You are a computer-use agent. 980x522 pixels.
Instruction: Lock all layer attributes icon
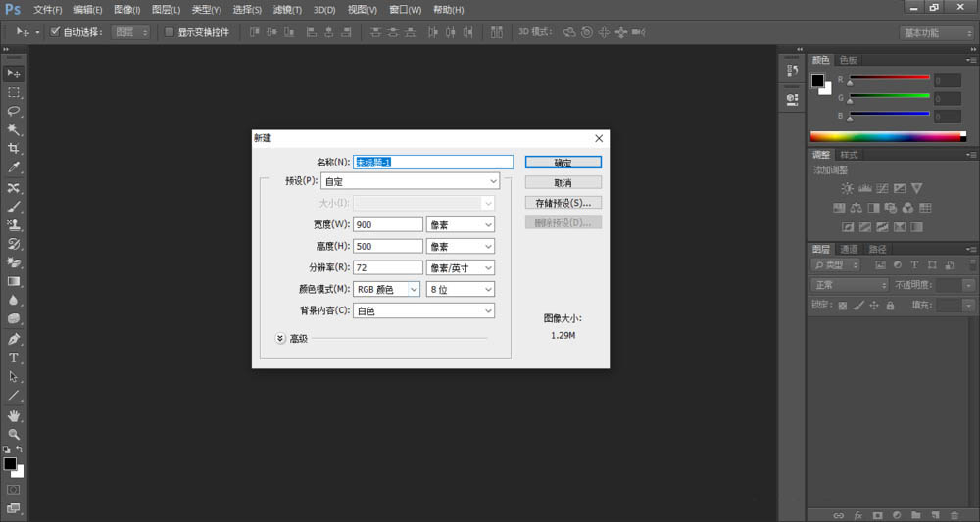[890, 306]
